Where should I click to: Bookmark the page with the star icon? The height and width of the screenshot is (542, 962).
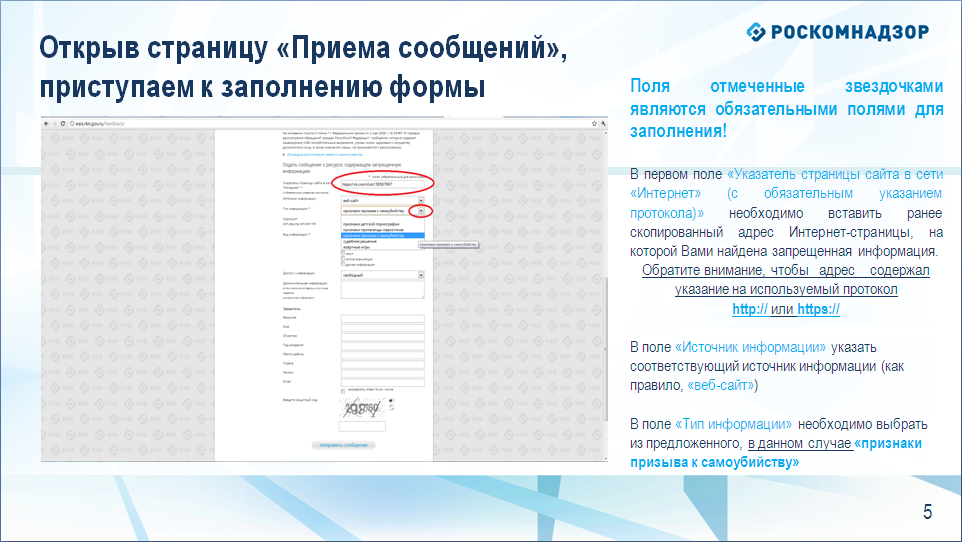594,123
